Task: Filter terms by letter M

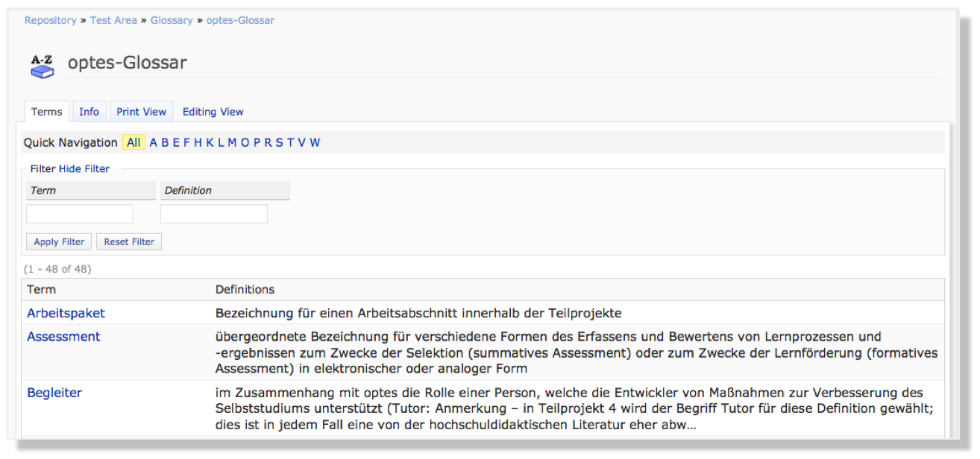Action: [232, 142]
